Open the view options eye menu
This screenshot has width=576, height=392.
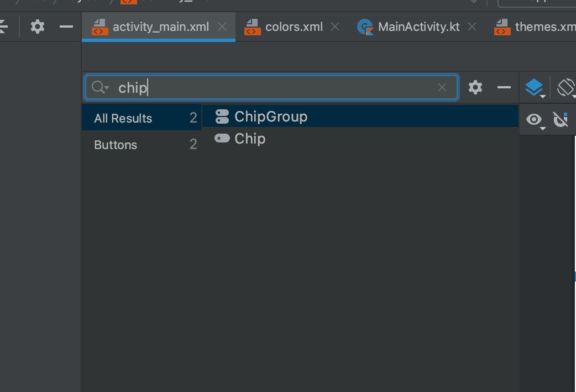click(533, 119)
